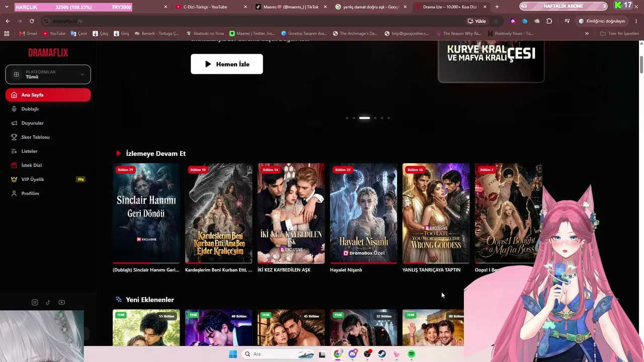644x362 pixels.
Task: Open the Çevir bookmark
Action: [x=79, y=34]
